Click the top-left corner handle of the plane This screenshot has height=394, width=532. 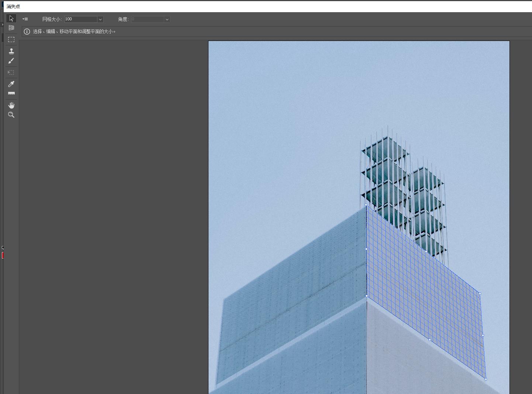click(x=366, y=205)
